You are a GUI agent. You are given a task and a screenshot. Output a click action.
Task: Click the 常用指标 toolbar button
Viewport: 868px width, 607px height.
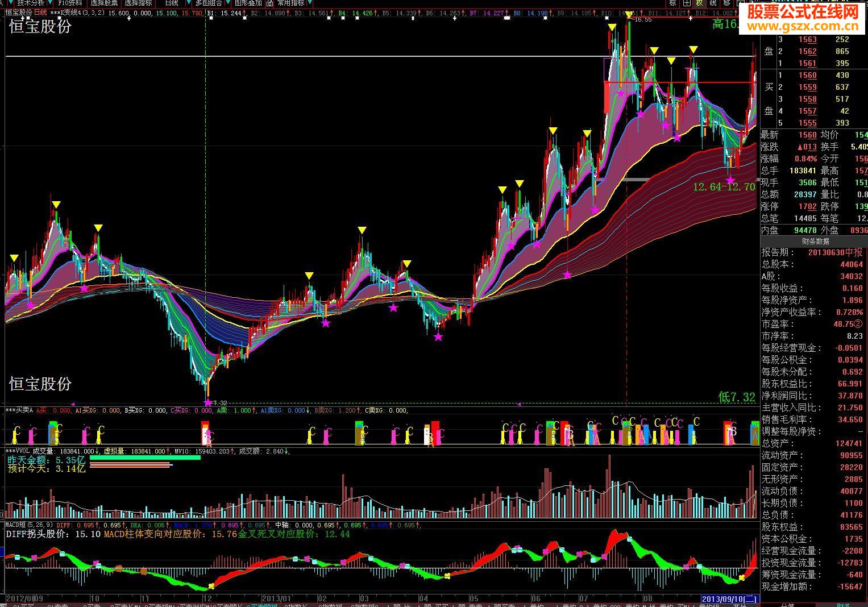tap(291, 3)
